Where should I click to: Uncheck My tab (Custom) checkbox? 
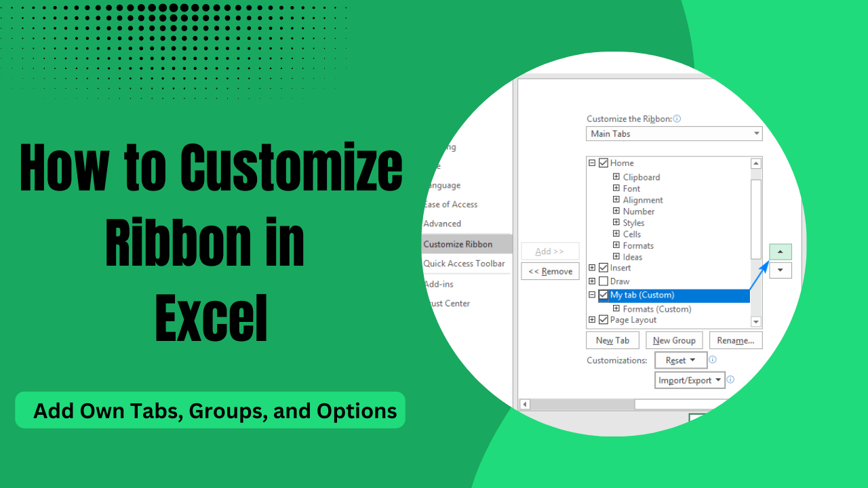coord(603,295)
